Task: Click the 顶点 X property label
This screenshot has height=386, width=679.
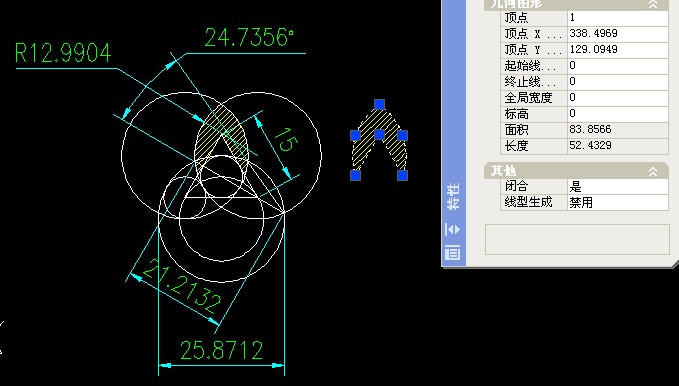Action: click(x=533, y=34)
